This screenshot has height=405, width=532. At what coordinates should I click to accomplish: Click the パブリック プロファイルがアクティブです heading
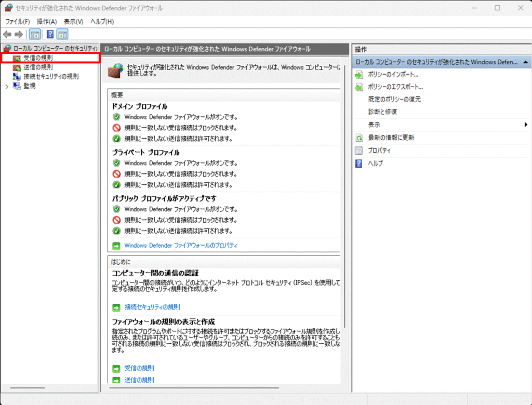[164, 198]
